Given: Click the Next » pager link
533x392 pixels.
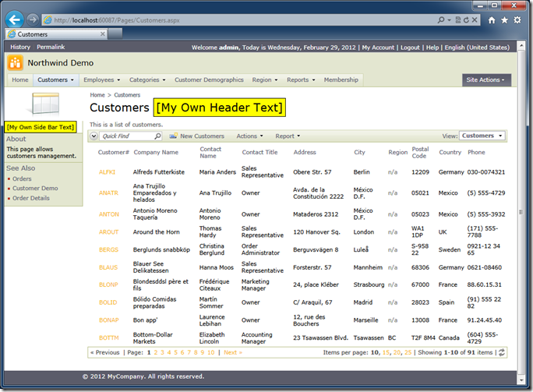Looking at the screenshot, I should (233, 352).
